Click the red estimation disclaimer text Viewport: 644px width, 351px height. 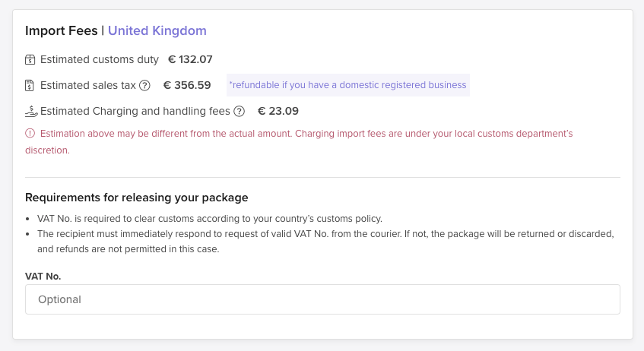click(299, 141)
